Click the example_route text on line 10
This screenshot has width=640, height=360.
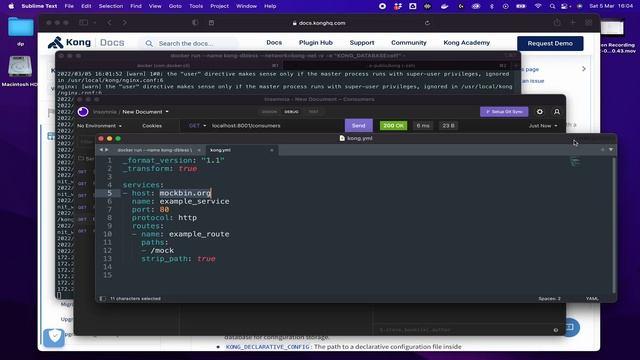pyautogui.click(x=199, y=234)
